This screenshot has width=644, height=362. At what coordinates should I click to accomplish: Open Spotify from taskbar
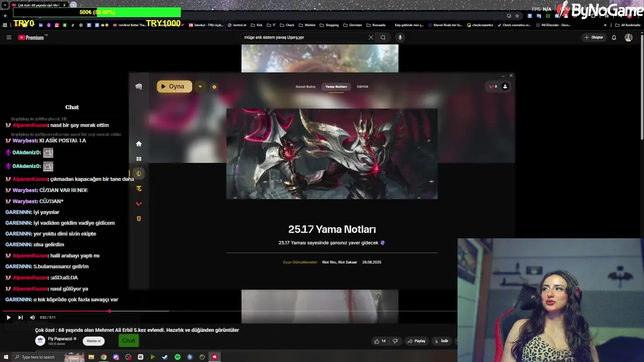(x=178, y=357)
